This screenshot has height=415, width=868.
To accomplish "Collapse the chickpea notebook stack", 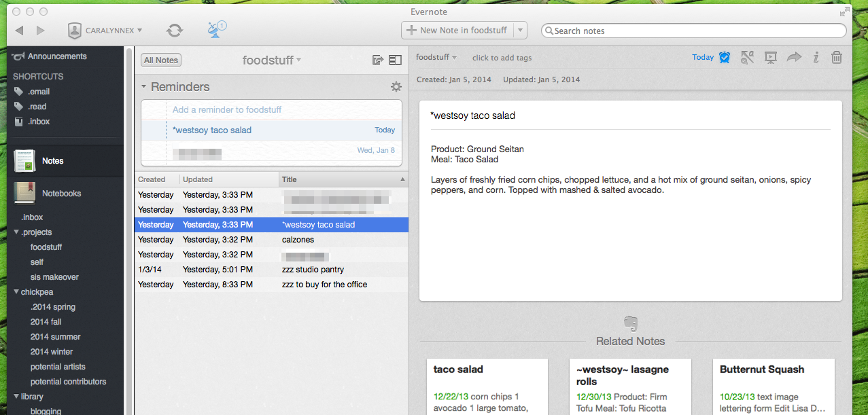I will pos(16,292).
